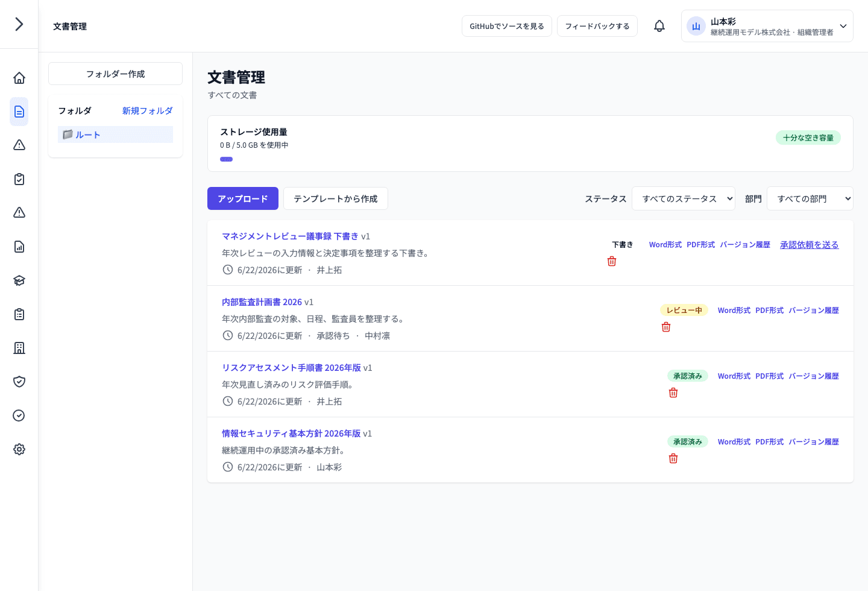This screenshot has width=868, height=591.
Task: Open 内部監査計画書 2026 document
Action: 262,302
